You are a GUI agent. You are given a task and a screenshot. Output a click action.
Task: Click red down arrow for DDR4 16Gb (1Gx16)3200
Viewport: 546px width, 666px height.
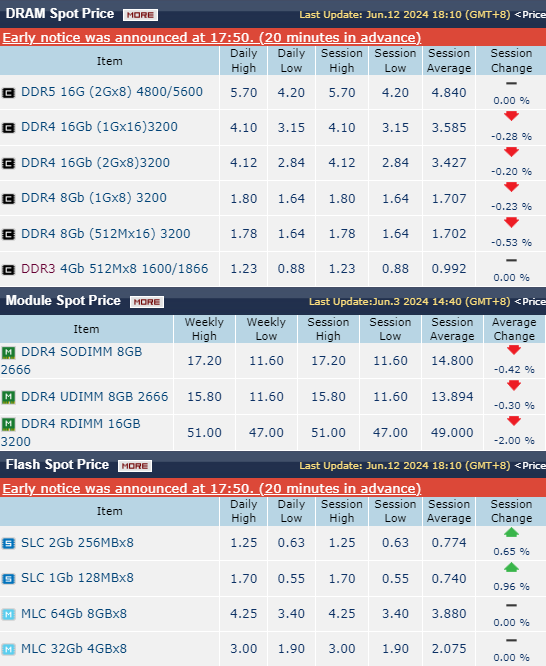coord(511,116)
